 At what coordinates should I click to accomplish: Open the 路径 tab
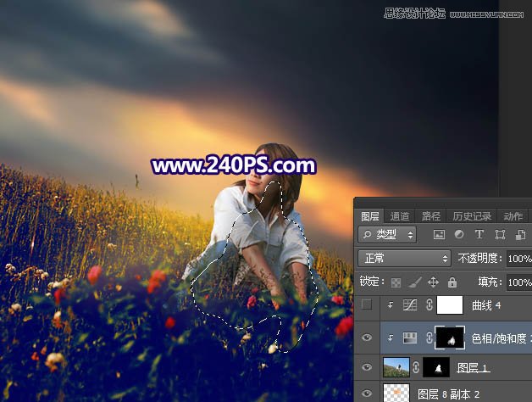click(x=431, y=216)
